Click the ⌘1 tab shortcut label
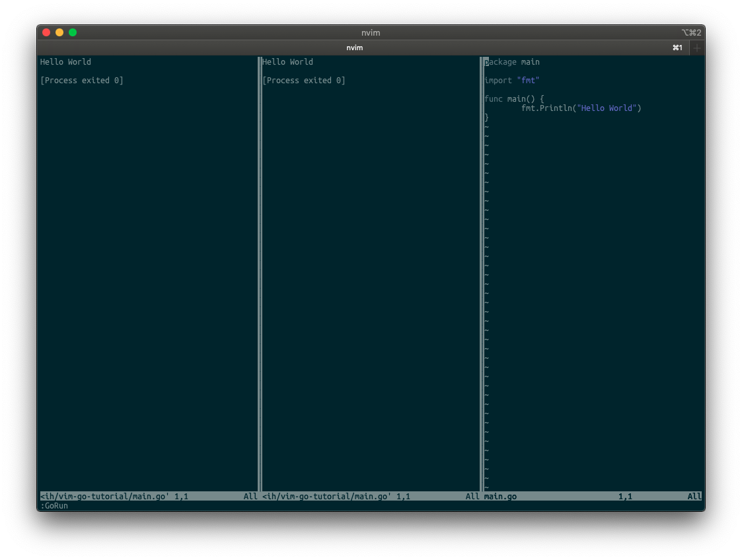 tap(677, 48)
